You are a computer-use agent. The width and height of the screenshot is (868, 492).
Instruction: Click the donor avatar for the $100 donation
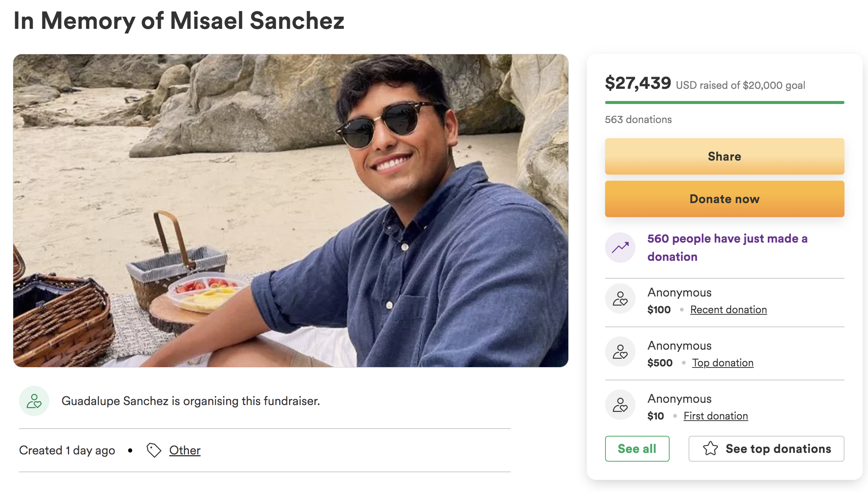tap(620, 298)
